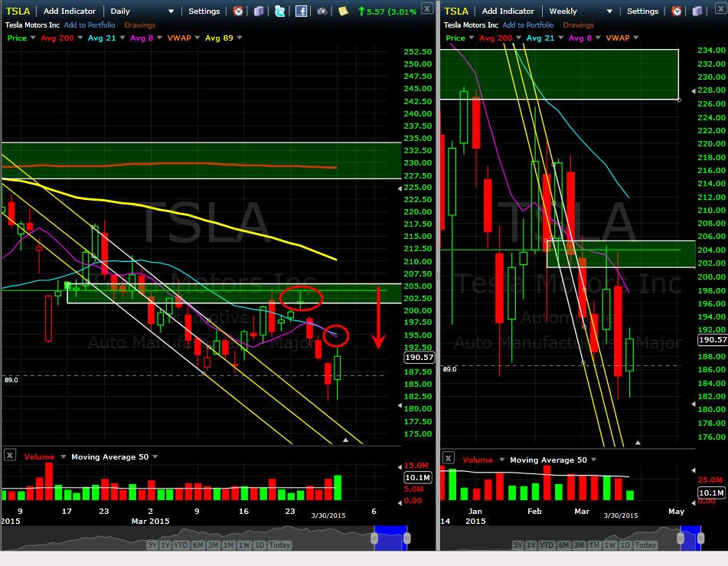Close the Volume panel on Weekly chart
Viewport: 728px width, 566px height.
pos(448,458)
